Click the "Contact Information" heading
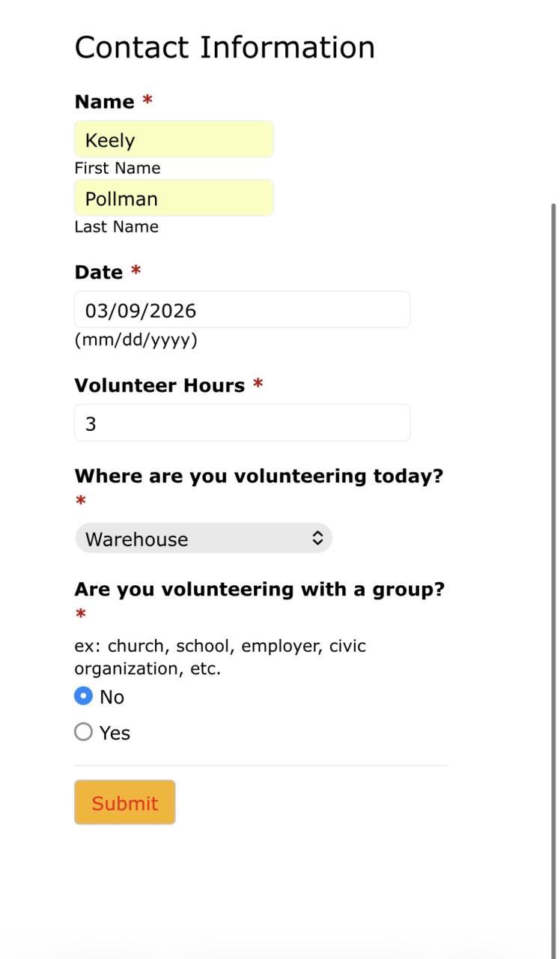 [x=225, y=48]
